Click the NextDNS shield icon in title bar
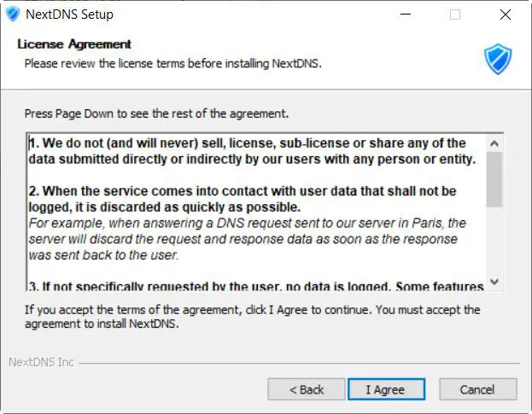The height and width of the screenshot is (414, 532). (x=12, y=15)
